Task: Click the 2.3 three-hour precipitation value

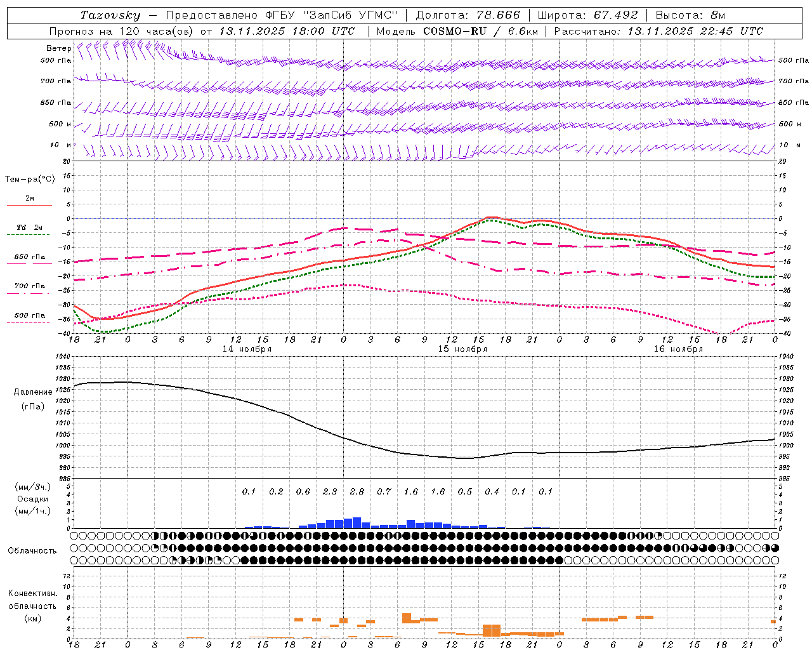Action: [330, 491]
